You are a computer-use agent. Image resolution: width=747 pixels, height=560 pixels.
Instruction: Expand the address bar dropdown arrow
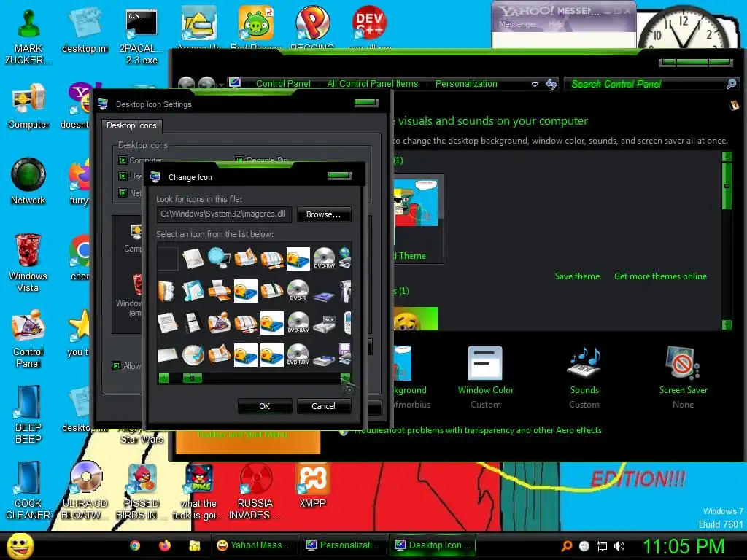tap(535, 85)
